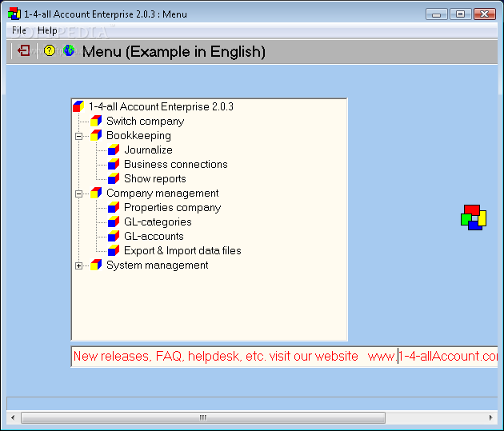Close the 1-4-all Account window
This screenshot has width=504, height=431.
tap(485, 14)
